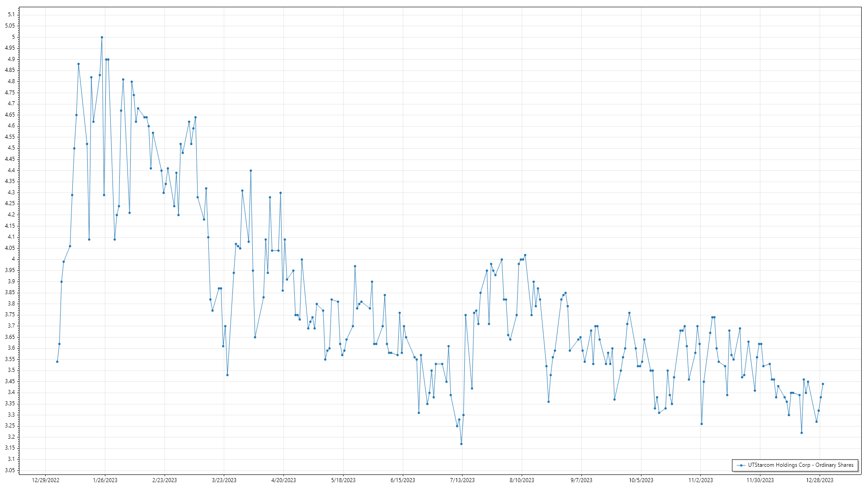The image size is (868, 488).
Task: Click the first data point of the series
Action: pos(57,362)
